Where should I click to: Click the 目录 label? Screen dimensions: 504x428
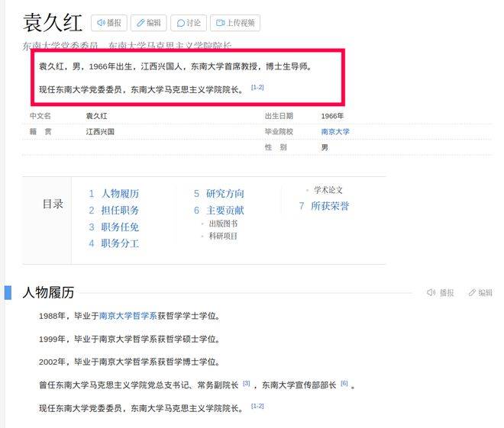[x=53, y=204]
